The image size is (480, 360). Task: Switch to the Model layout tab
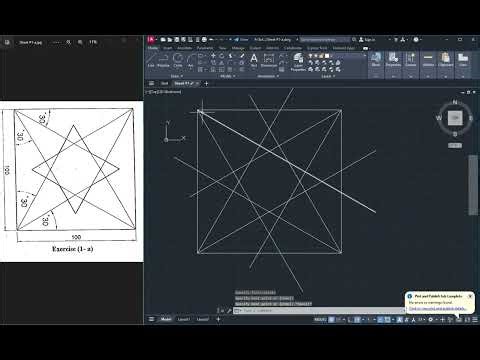click(166, 319)
